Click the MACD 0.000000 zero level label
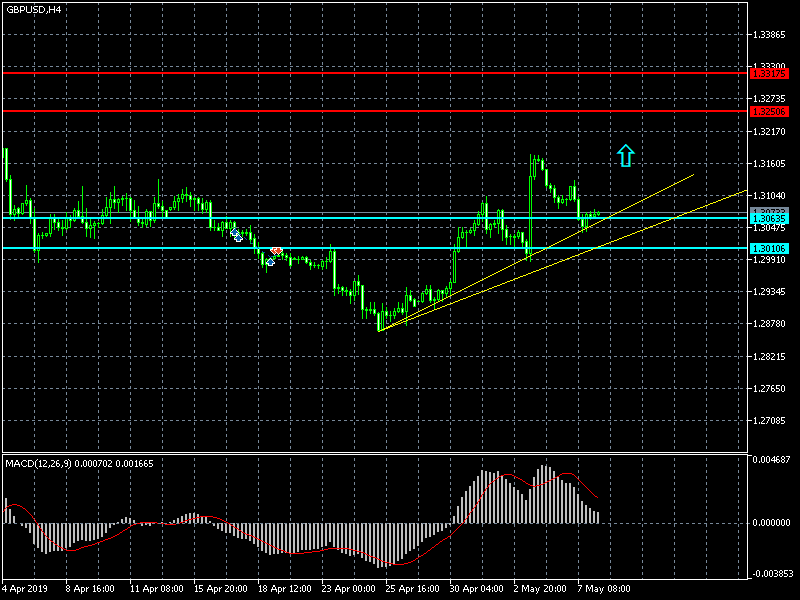This screenshot has height=600, width=800. pyautogui.click(x=772, y=522)
